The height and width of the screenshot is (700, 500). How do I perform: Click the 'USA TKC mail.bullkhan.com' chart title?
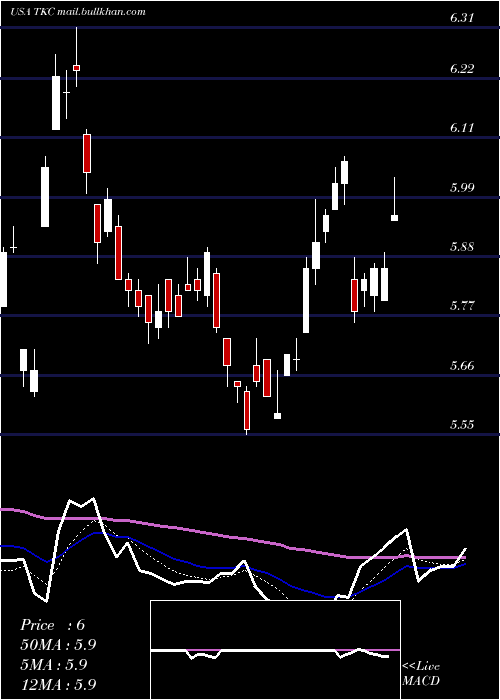pyautogui.click(x=78, y=12)
